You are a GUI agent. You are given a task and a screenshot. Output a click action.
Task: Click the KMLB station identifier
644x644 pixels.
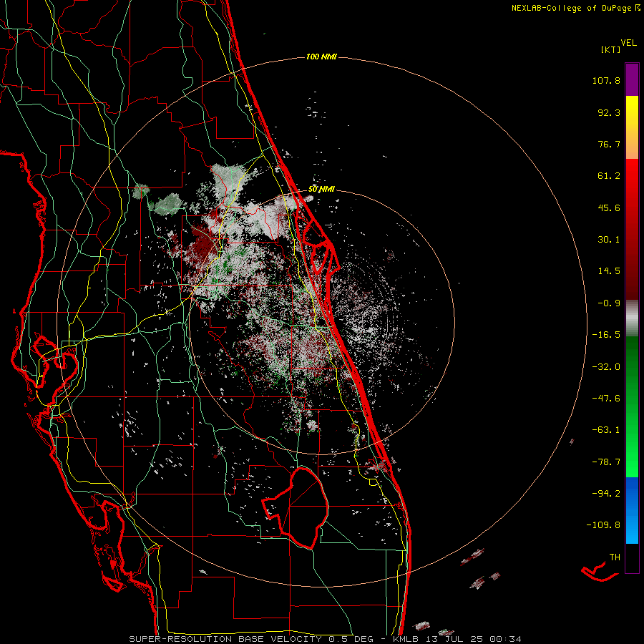coord(404,639)
